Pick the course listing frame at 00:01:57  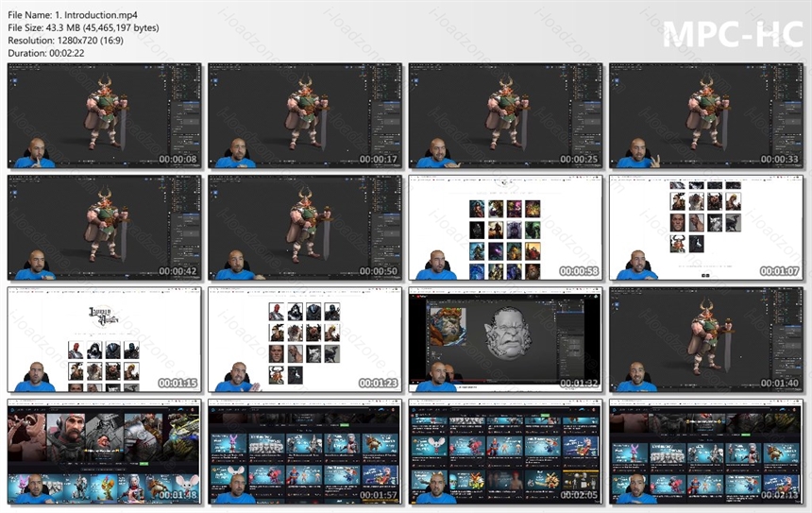(305, 452)
